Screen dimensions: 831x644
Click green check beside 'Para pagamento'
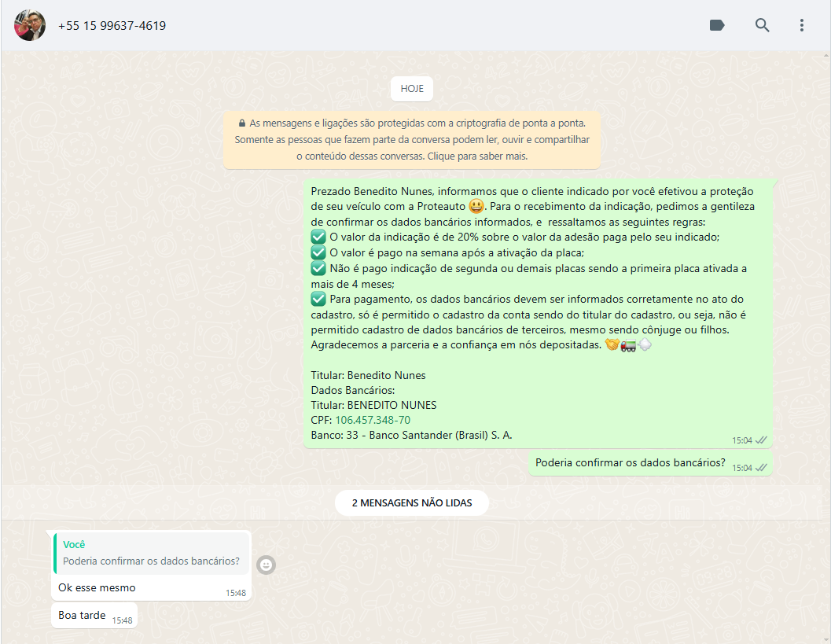[x=318, y=299]
